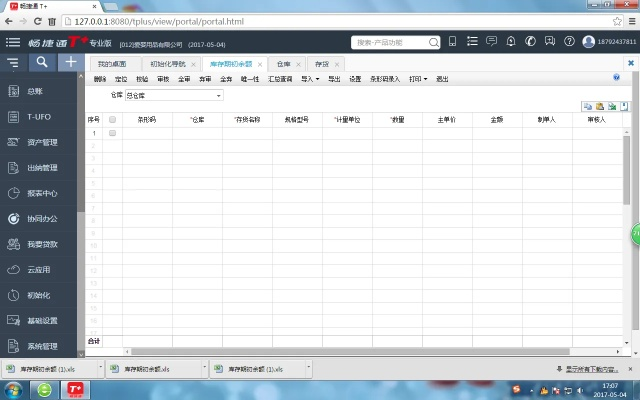Click 全审 toolbar button
640x400 pixels.
click(x=184, y=79)
